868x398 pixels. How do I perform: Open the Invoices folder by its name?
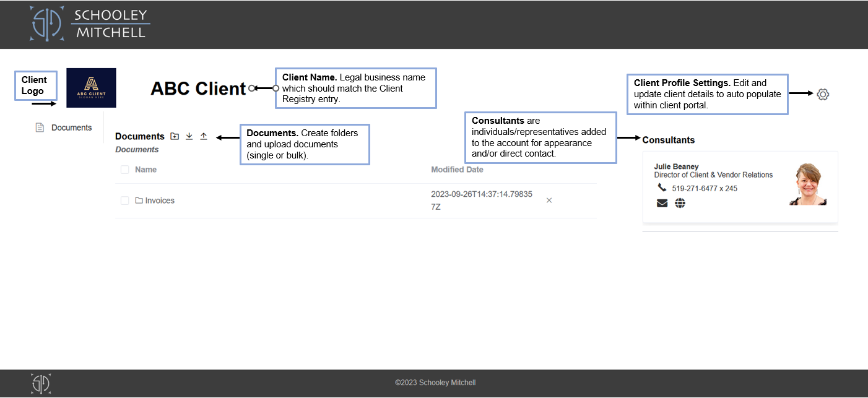click(x=160, y=201)
